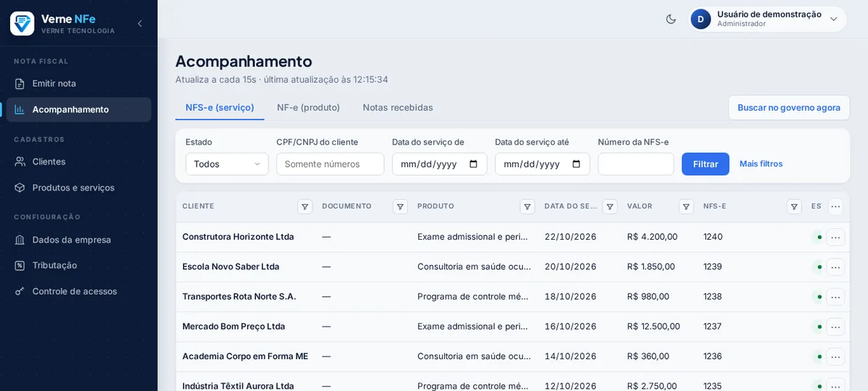Screen dimensions: 868x391
Task: Open calendar picker for Data do serviço até
Action: 576,164
